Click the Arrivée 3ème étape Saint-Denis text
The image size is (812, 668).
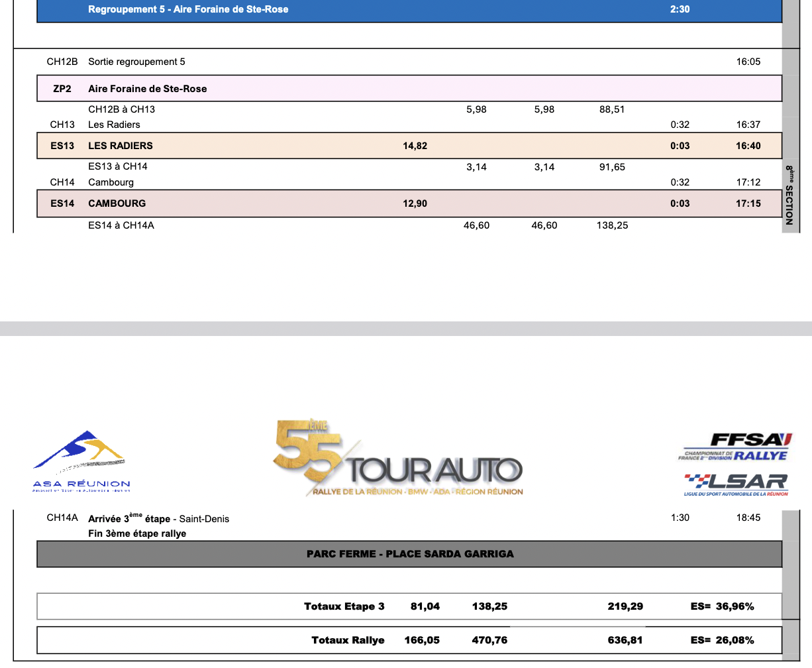click(158, 519)
